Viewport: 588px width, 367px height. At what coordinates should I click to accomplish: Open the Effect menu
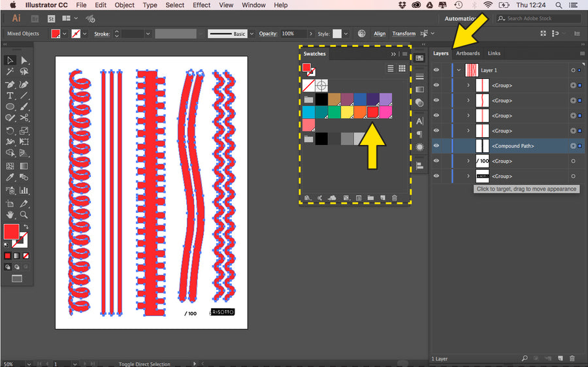pyautogui.click(x=202, y=5)
